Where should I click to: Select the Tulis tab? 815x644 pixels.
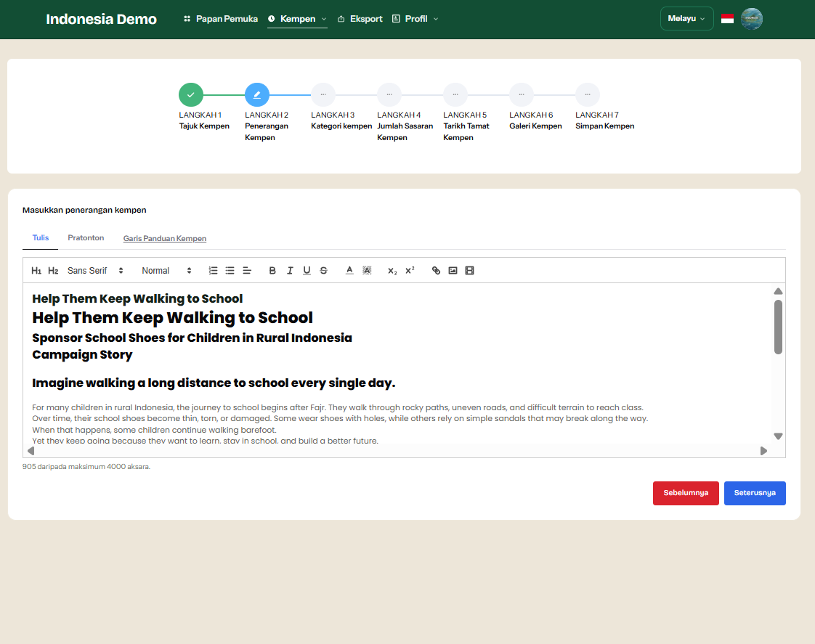tap(41, 238)
